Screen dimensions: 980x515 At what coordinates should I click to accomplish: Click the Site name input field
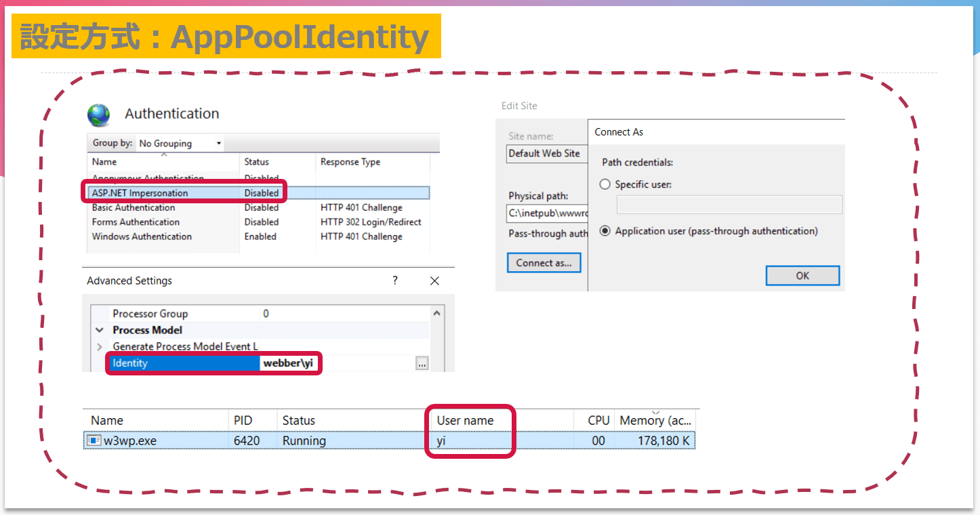click(547, 154)
